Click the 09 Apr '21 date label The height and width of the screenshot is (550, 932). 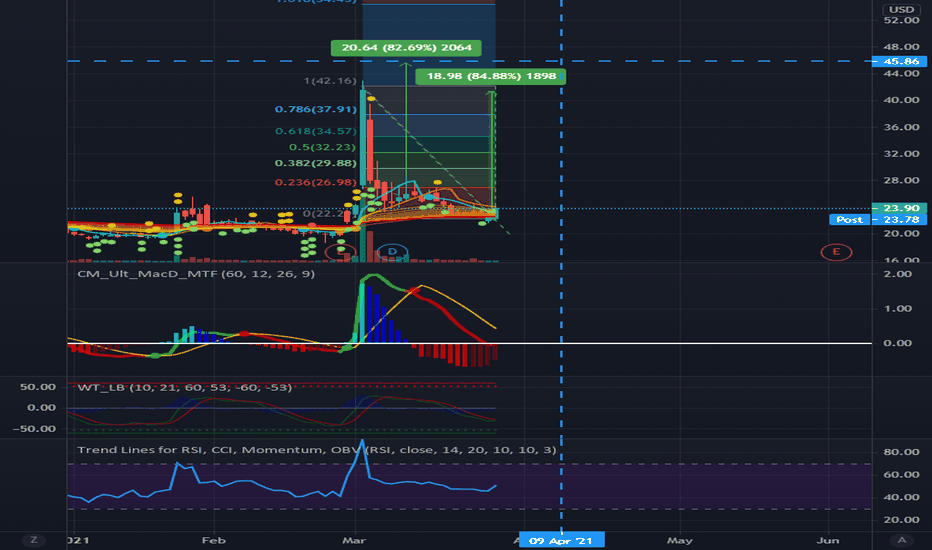561,540
